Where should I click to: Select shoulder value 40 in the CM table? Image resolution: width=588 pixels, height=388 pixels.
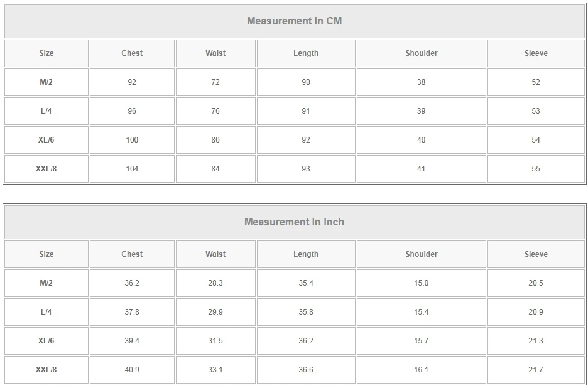421,140
